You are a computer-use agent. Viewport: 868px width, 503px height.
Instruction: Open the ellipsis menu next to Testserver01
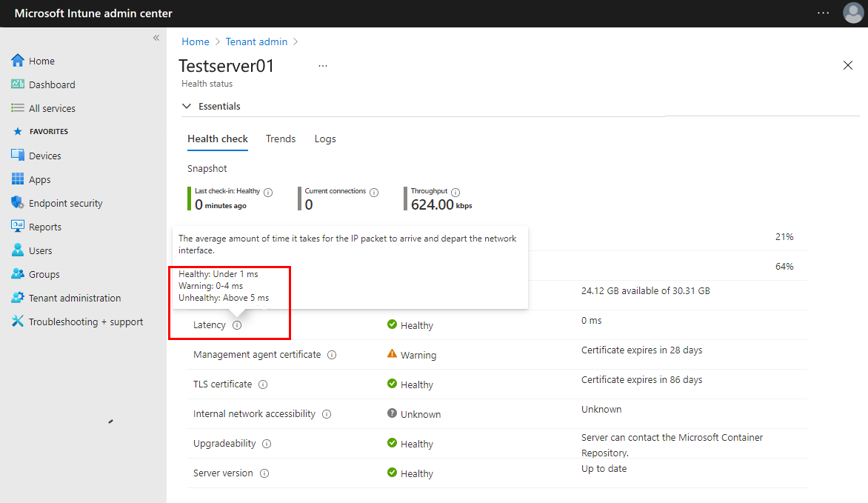(322, 66)
